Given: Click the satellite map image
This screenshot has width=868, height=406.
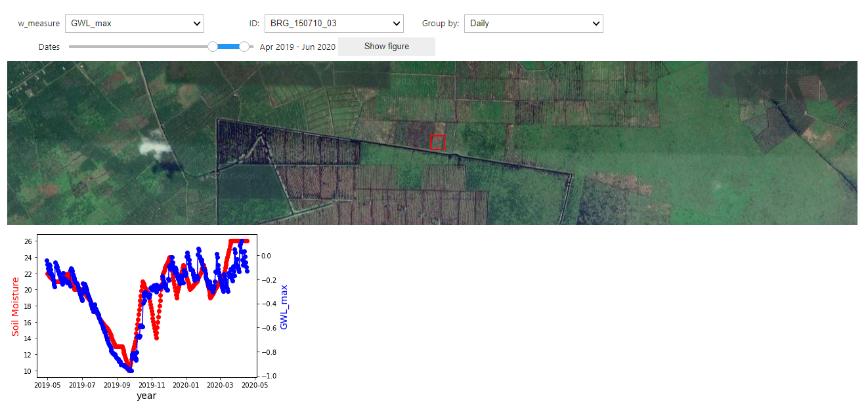Looking at the screenshot, I should 432,143.
